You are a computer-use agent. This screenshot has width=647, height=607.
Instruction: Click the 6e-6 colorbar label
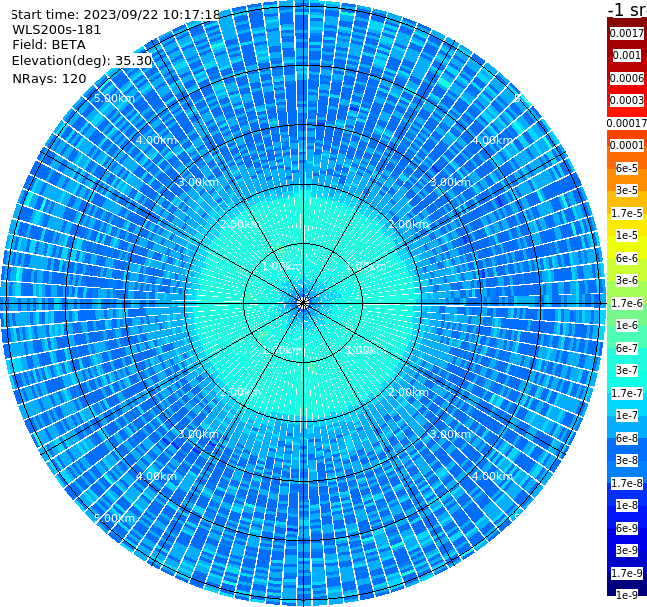pyautogui.click(x=627, y=258)
